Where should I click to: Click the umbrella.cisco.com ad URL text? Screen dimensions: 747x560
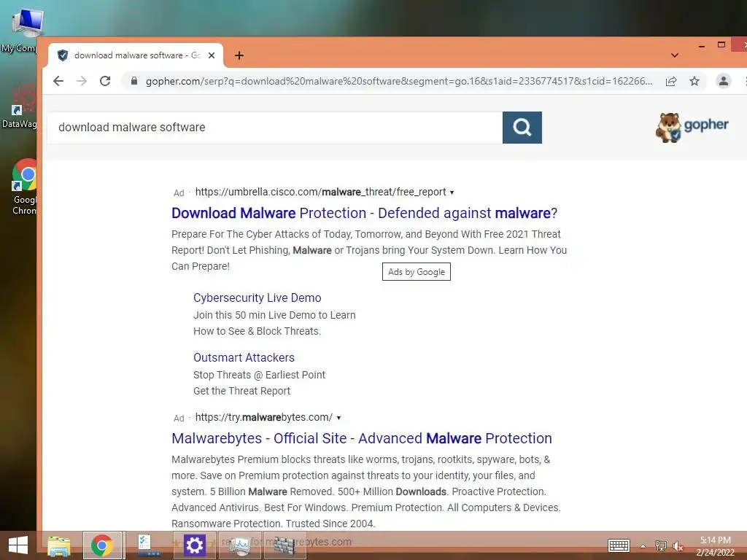pos(321,192)
